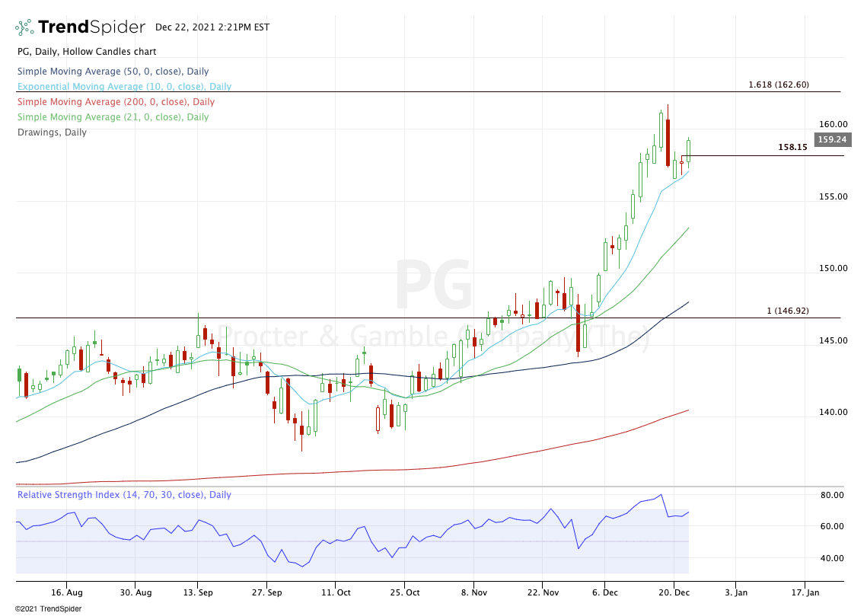The width and height of the screenshot is (867, 616).
Task: Click the '27. Sep' date axis label
Action: click(266, 592)
